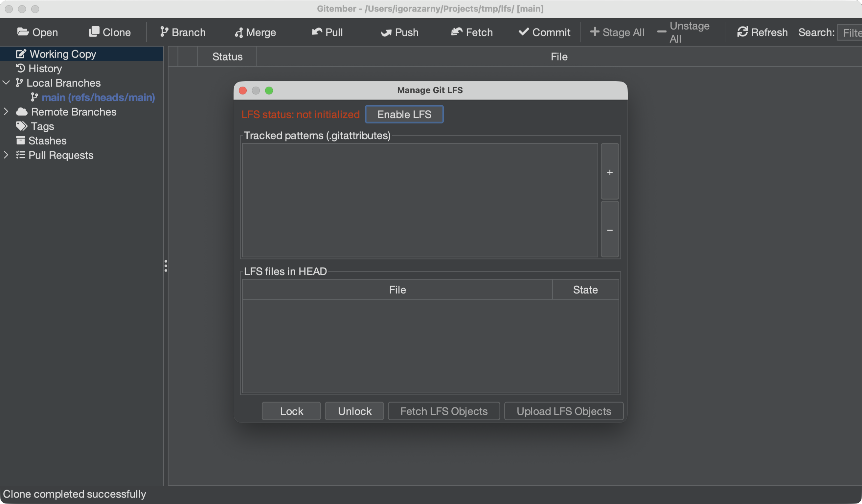Click "Clone completed successfully" status text
This screenshot has height=504, width=862.
point(75,494)
